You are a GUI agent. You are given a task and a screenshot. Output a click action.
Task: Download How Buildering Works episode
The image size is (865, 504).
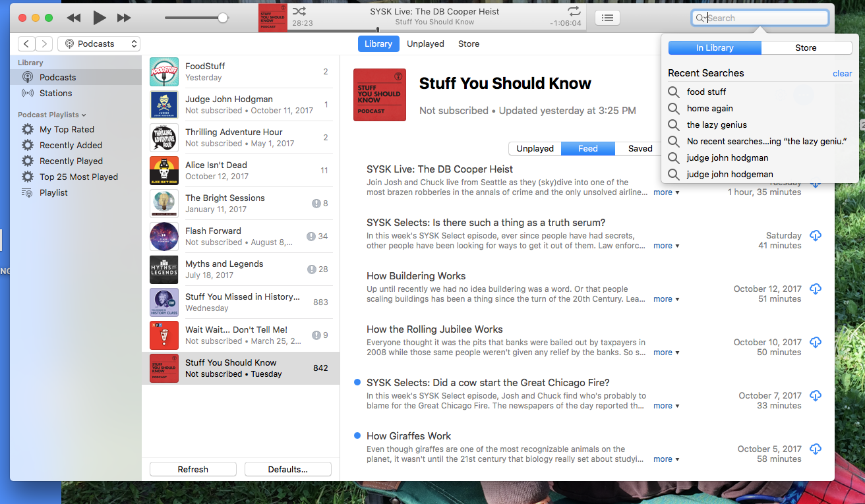[x=816, y=289]
